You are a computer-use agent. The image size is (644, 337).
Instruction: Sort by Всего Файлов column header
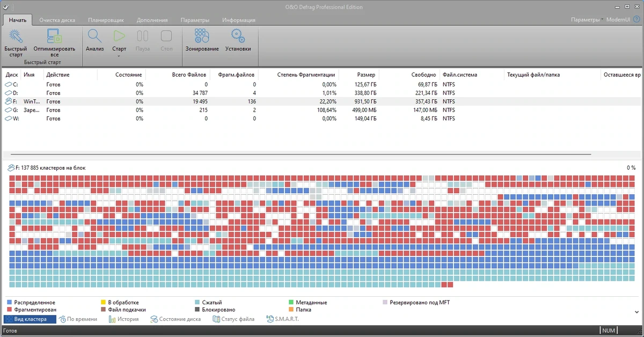click(x=190, y=75)
